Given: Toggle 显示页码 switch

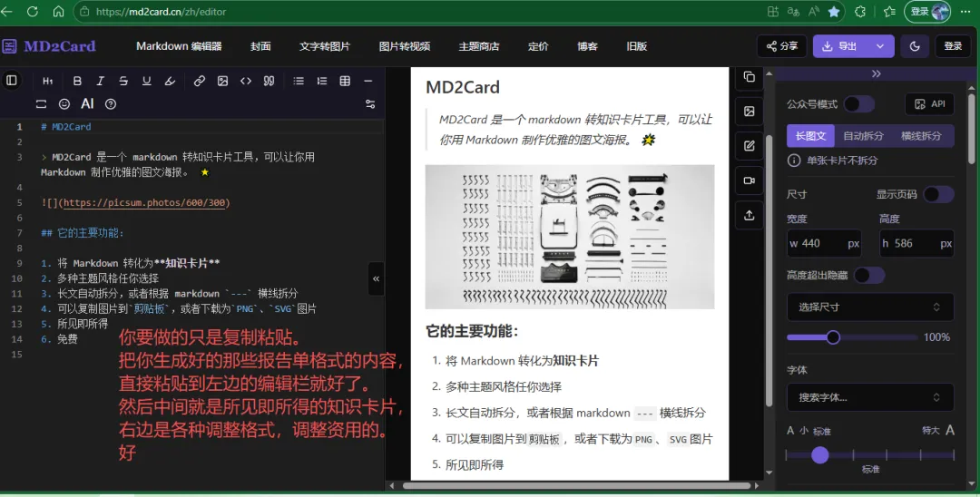Looking at the screenshot, I should (939, 194).
